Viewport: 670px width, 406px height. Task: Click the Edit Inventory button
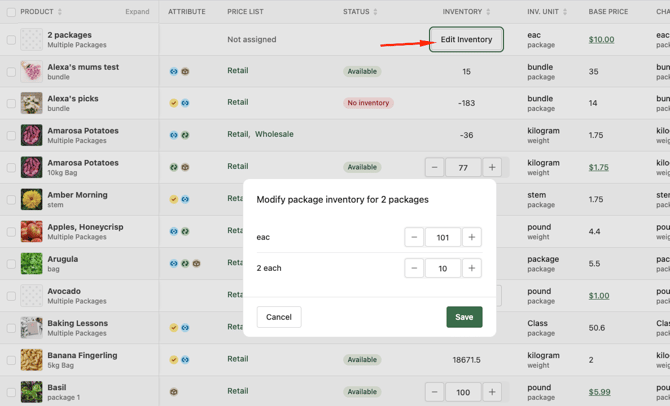[x=466, y=40]
